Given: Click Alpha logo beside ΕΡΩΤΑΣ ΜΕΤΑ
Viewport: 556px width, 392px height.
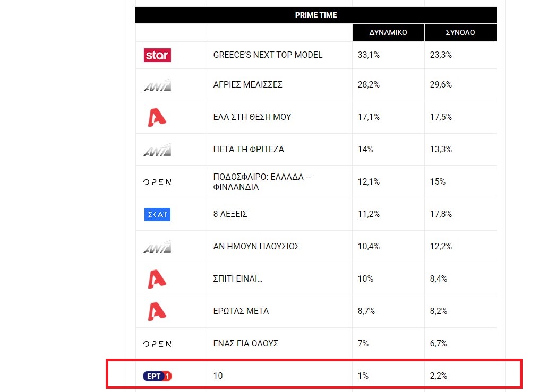Looking at the screenshot, I should [157, 311].
